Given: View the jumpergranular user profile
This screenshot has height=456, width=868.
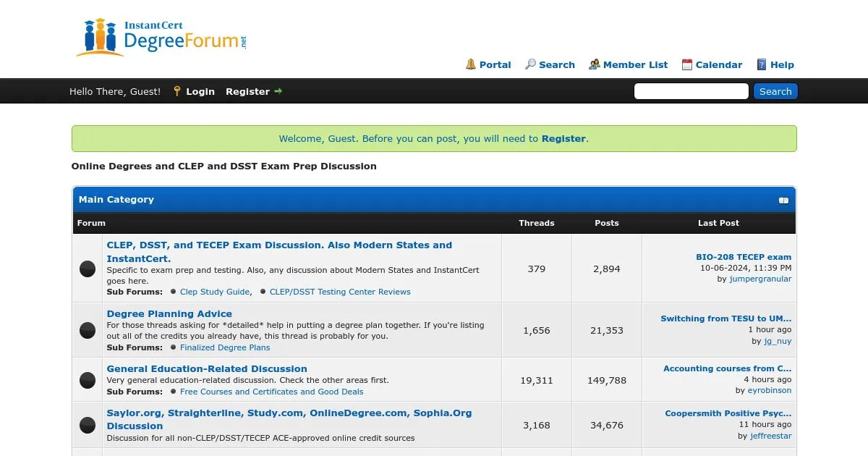Looking at the screenshot, I should (x=760, y=279).
